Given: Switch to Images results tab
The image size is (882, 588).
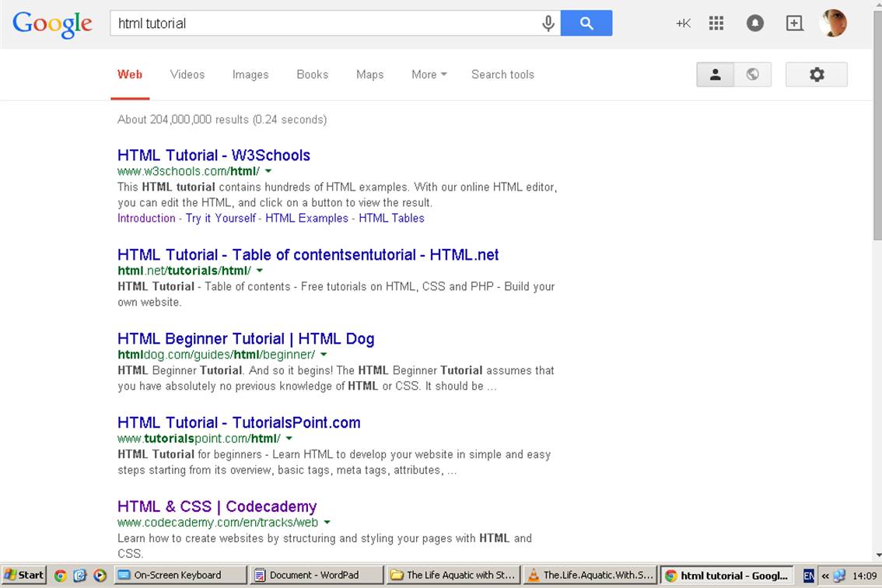Looking at the screenshot, I should tap(250, 74).
